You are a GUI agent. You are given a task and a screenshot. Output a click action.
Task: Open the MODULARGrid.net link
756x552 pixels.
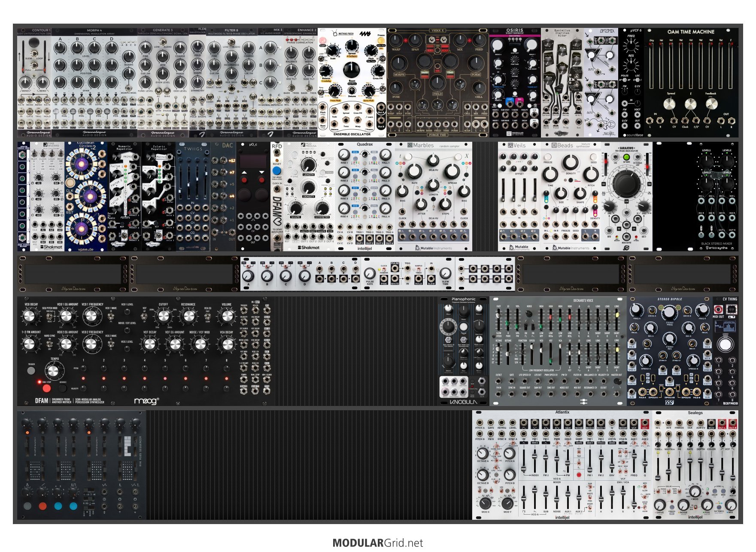378,543
